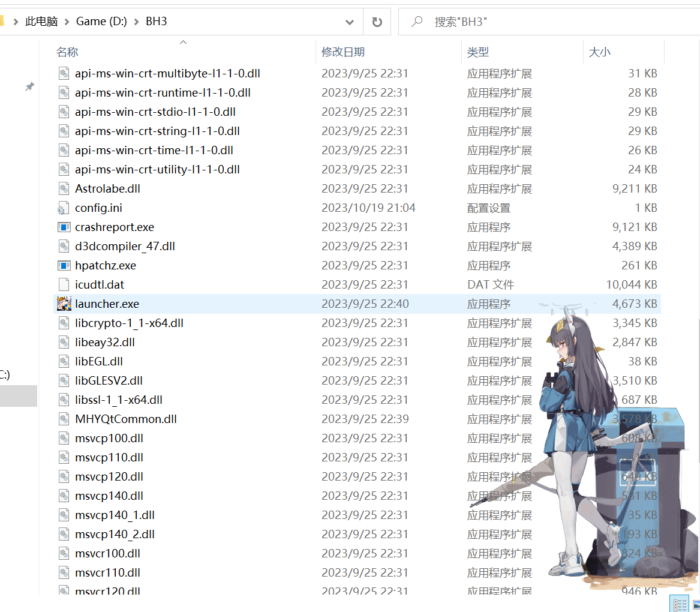Viewport: 700px width, 612px height.
Task: Sort files by the 大小 column
Action: 599,52
